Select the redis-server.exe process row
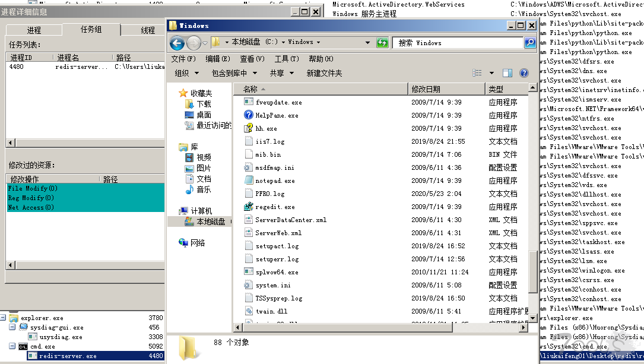644x364 pixels. tap(96, 356)
